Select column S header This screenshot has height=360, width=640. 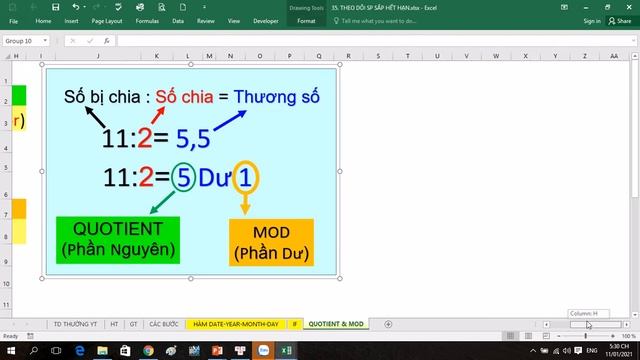[378, 56]
